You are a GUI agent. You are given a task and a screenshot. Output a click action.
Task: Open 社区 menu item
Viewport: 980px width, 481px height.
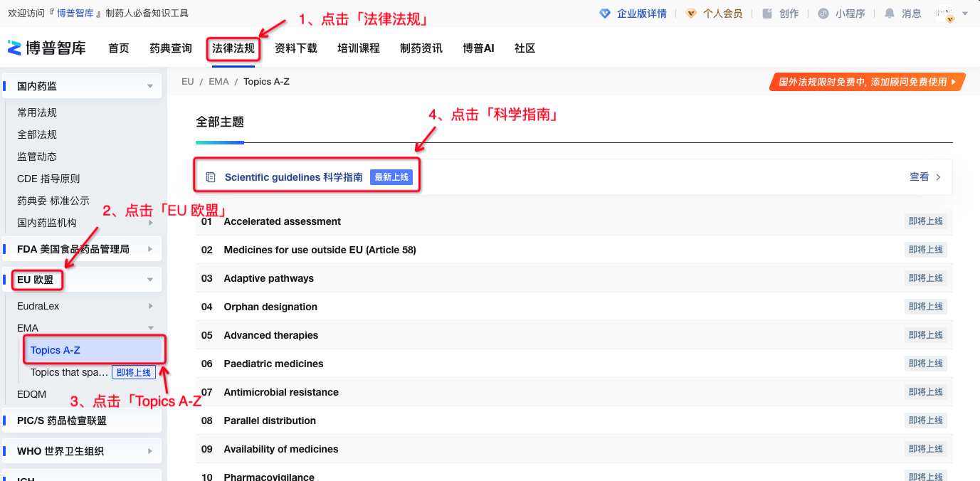tap(525, 48)
